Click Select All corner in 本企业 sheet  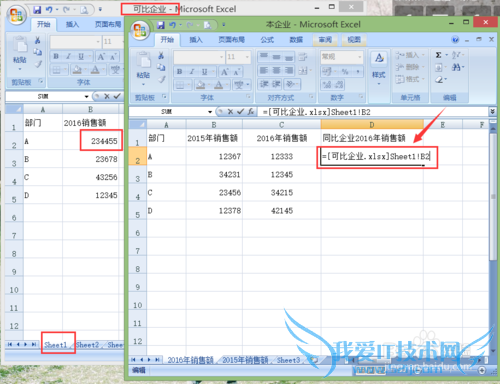[x=138, y=125]
